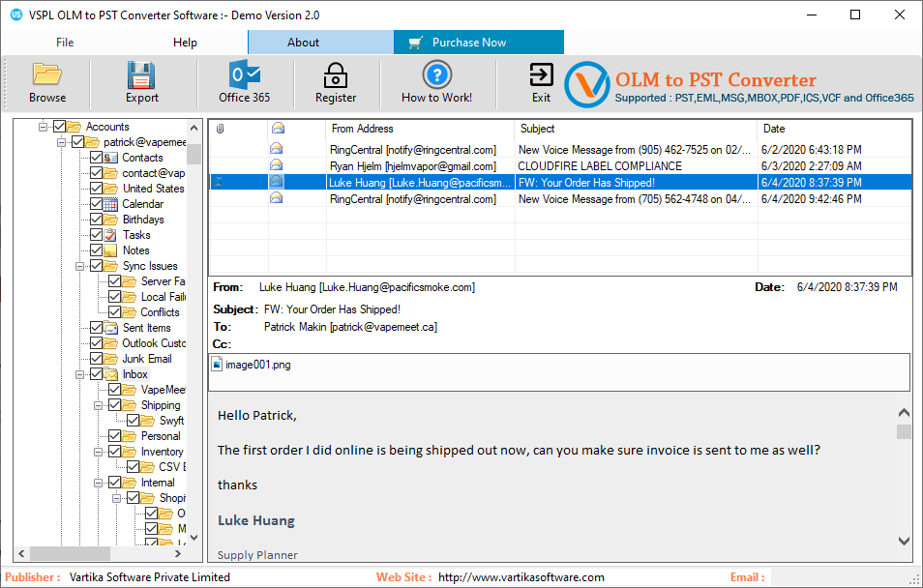Screen dimensions: 923x588
Task: Toggle the Inbox checkbox
Action: (x=97, y=373)
